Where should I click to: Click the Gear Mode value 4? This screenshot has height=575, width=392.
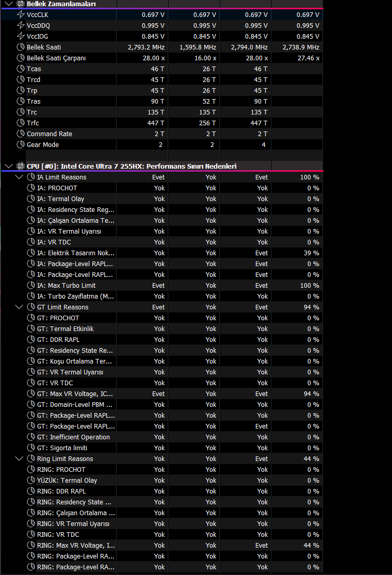pyautogui.click(x=264, y=144)
